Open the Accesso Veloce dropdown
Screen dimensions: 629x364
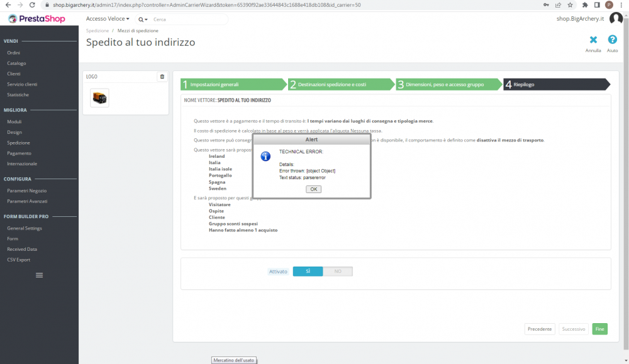point(108,19)
